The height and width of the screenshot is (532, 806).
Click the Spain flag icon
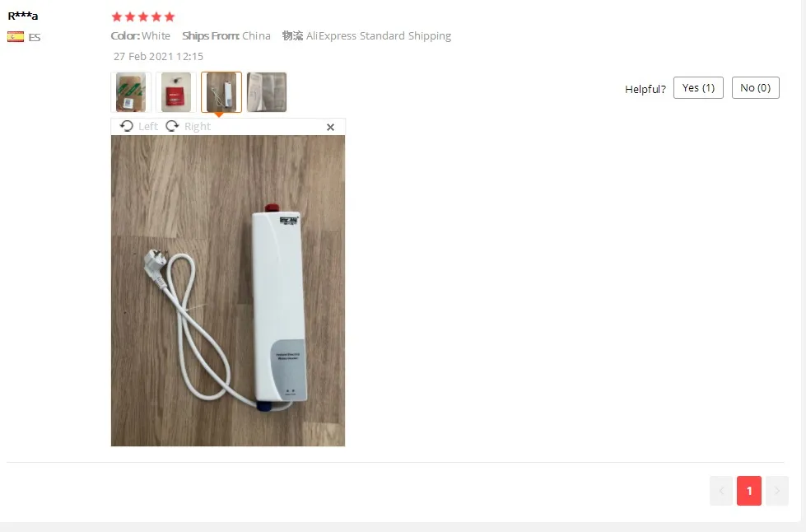16,37
